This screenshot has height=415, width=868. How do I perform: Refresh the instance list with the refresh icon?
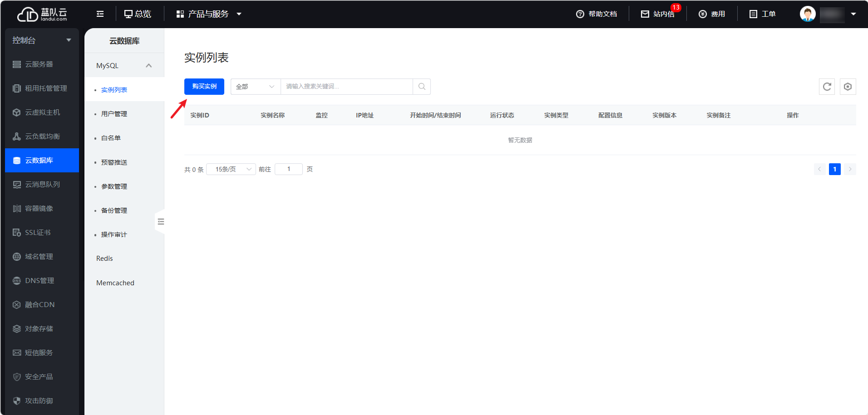click(x=827, y=86)
